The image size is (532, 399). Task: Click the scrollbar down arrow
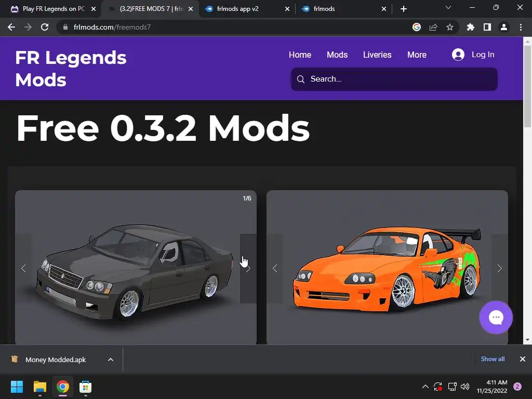527,340
